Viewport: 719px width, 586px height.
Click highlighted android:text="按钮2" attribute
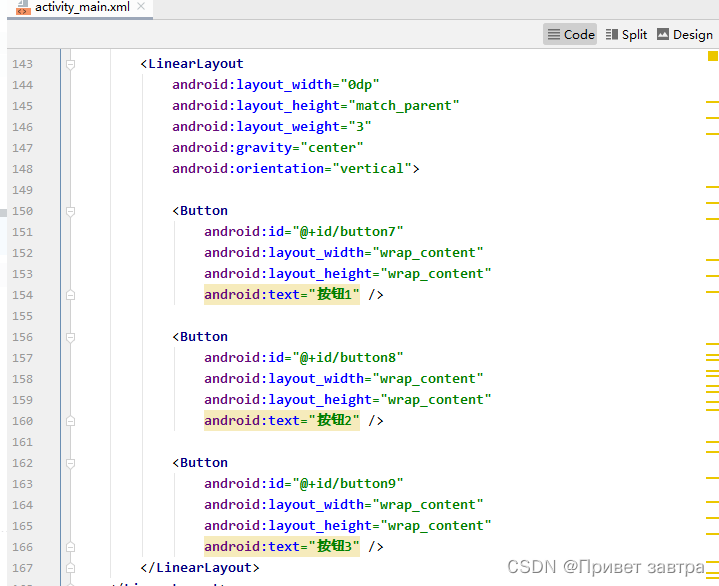282,420
